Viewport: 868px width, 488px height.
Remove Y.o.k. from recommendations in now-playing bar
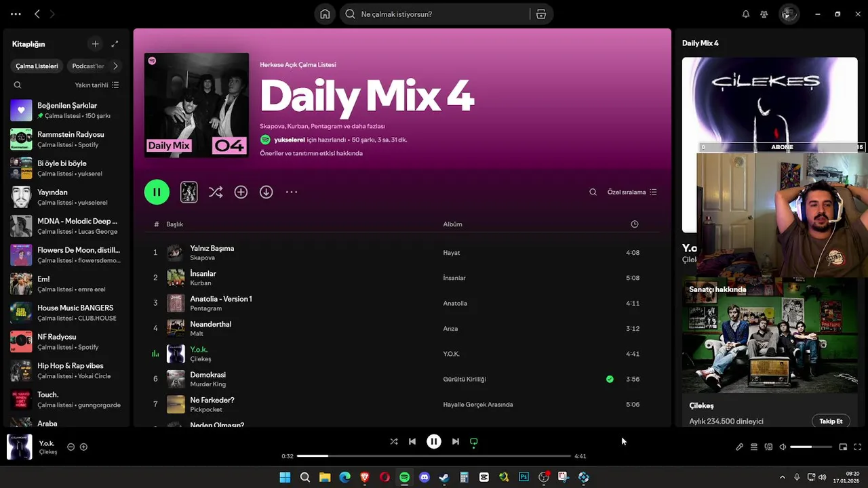pos(71,447)
